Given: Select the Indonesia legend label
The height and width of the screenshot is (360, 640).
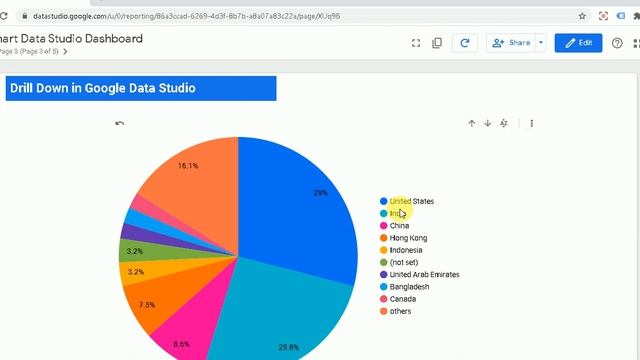Looking at the screenshot, I should click(406, 250).
